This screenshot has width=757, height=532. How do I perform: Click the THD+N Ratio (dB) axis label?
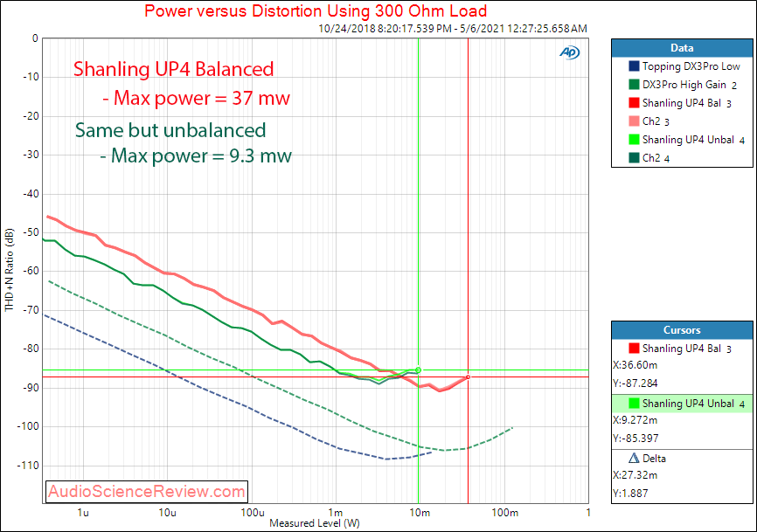tap(9, 270)
